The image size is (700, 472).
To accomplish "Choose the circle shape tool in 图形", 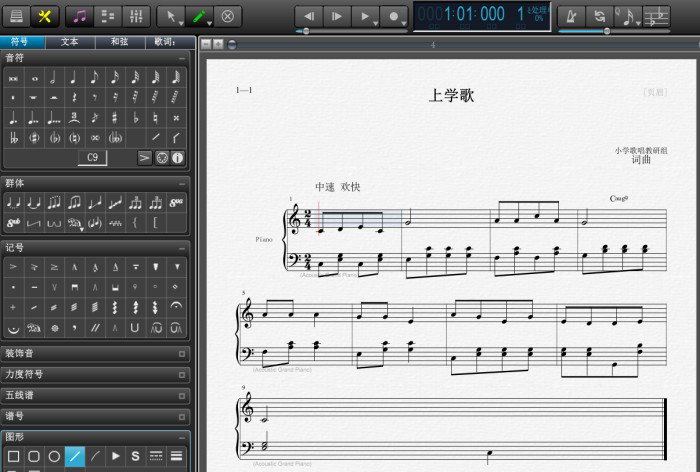I will pos(54,456).
